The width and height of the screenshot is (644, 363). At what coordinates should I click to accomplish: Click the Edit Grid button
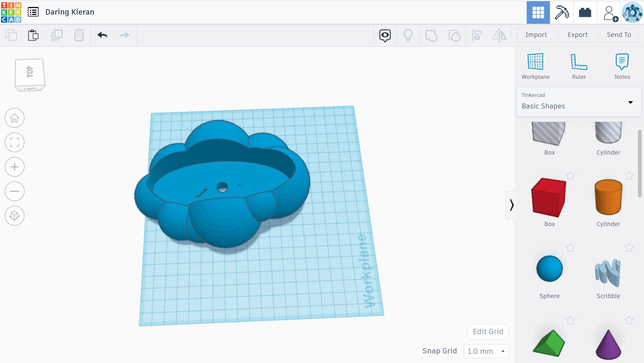click(x=488, y=331)
